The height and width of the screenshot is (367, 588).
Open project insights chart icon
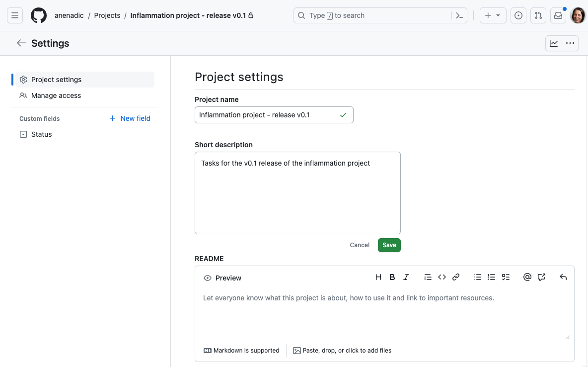[553, 43]
